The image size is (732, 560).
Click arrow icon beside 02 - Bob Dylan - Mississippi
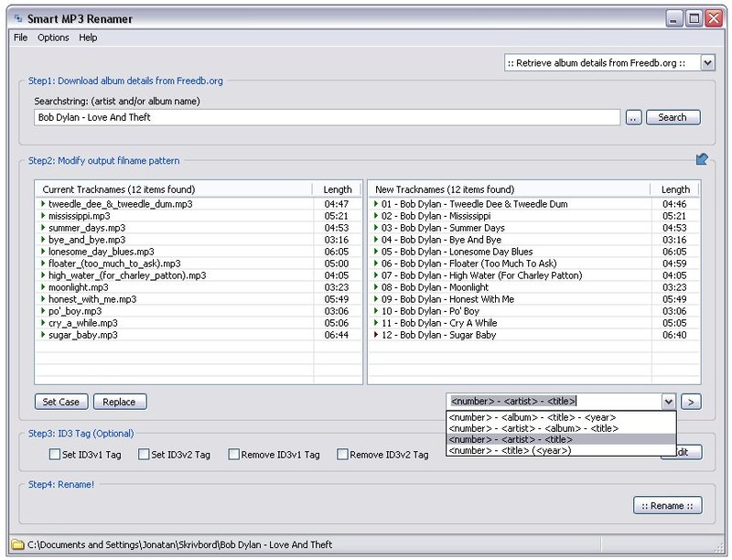pyautogui.click(x=376, y=216)
